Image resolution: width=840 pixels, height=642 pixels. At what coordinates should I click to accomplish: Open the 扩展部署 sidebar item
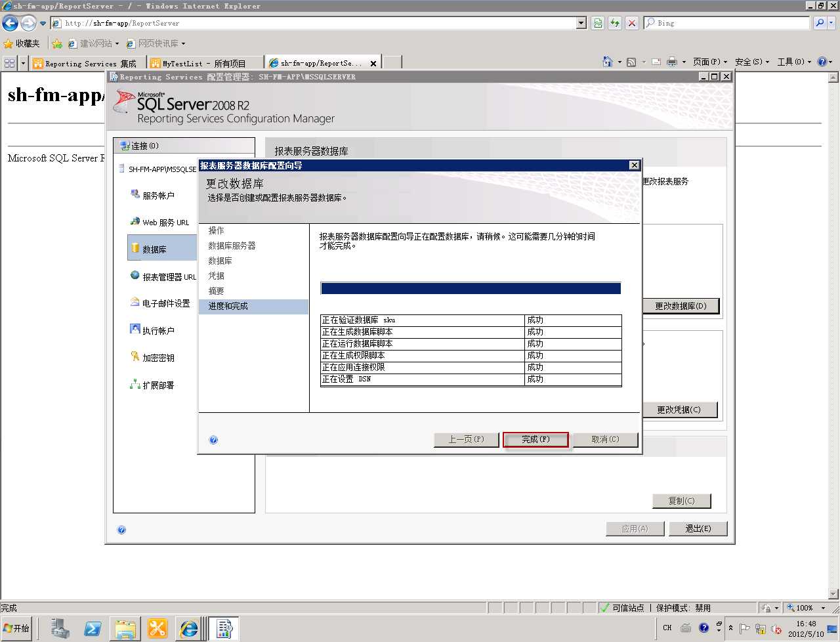click(152, 385)
